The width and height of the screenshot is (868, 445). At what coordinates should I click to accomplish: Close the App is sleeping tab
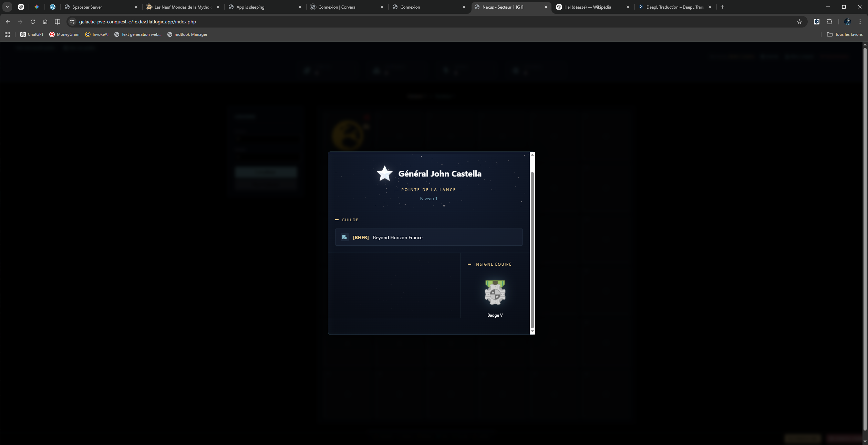pyautogui.click(x=300, y=7)
